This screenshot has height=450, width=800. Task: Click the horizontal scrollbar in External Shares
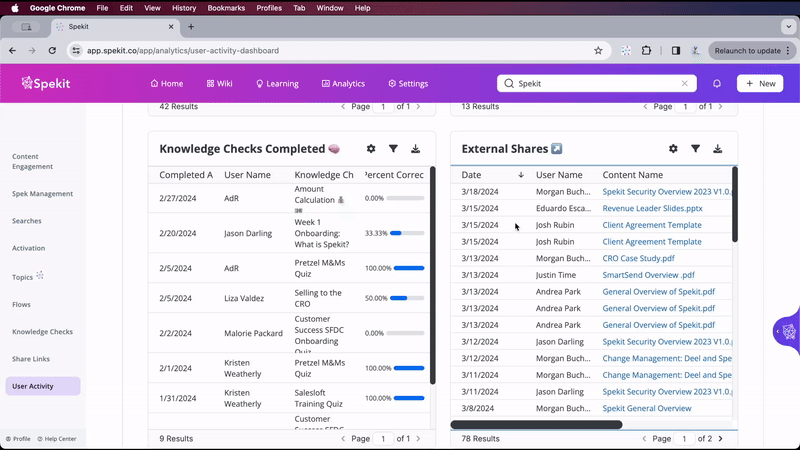tap(536, 424)
